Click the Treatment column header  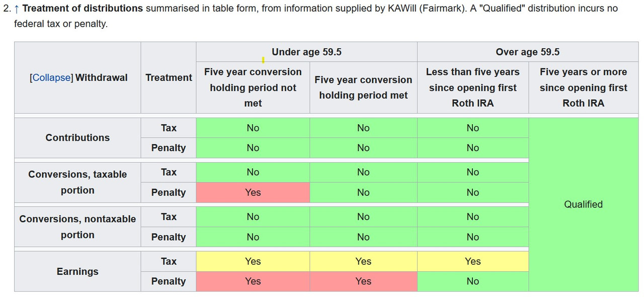tap(169, 78)
